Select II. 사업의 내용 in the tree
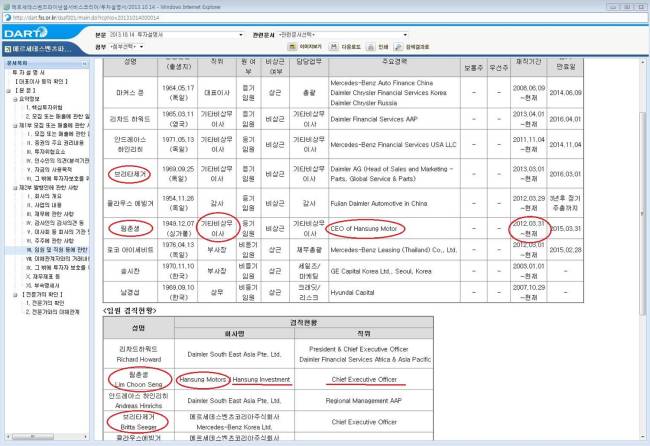This screenshot has height=446, width=650. 44,205
